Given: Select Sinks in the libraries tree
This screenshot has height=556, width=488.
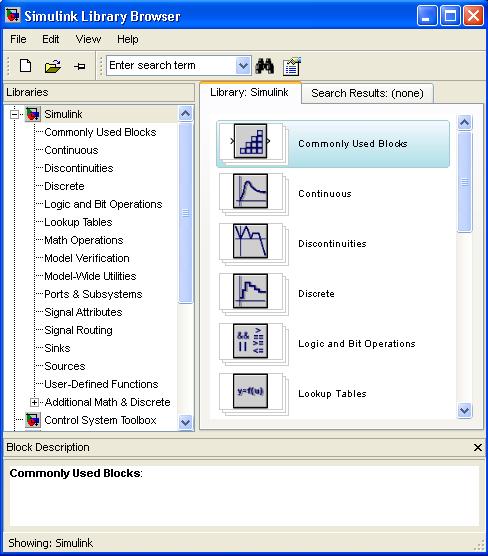Looking at the screenshot, I should coord(57,348).
